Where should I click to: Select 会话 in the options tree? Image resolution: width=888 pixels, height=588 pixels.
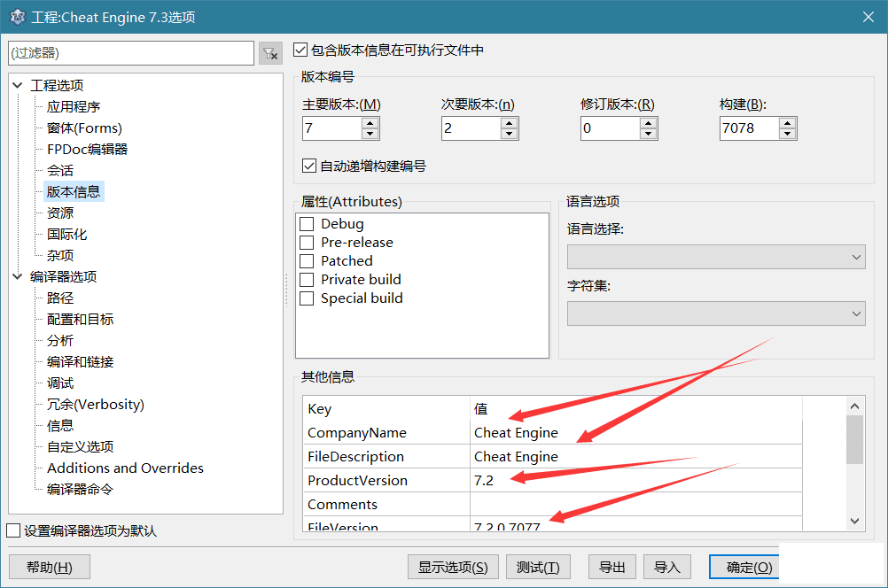point(60,171)
